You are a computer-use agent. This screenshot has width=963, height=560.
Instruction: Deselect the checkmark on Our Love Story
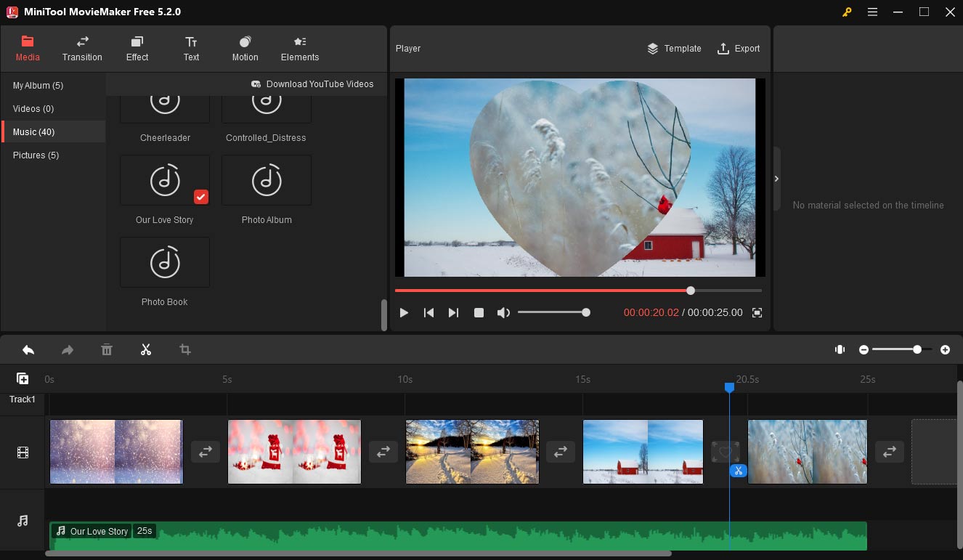click(201, 196)
